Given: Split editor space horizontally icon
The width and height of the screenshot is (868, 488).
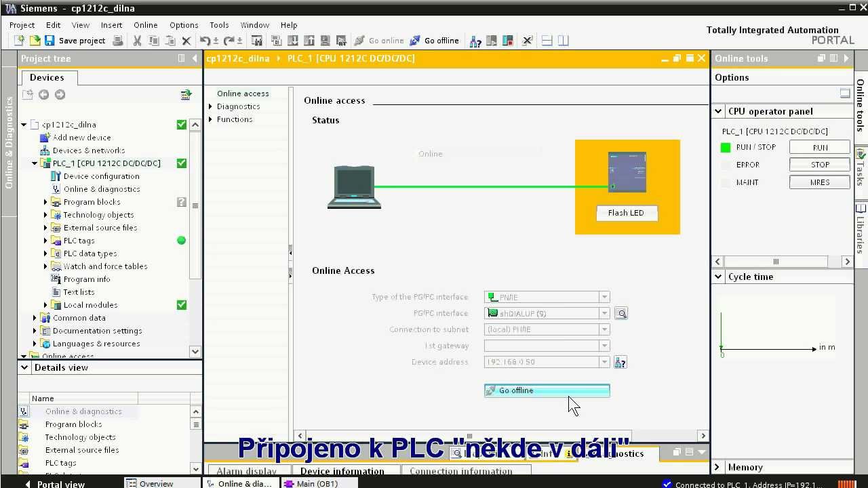Looking at the screenshot, I should pyautogui.click(x=547, y=41).
